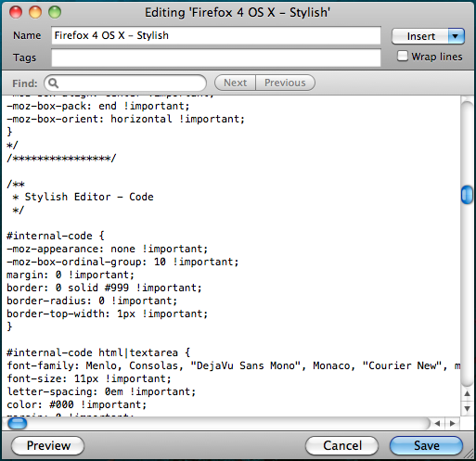Click the '-moz-appearance: none !important;' line
476x461 pixels.
108,249
